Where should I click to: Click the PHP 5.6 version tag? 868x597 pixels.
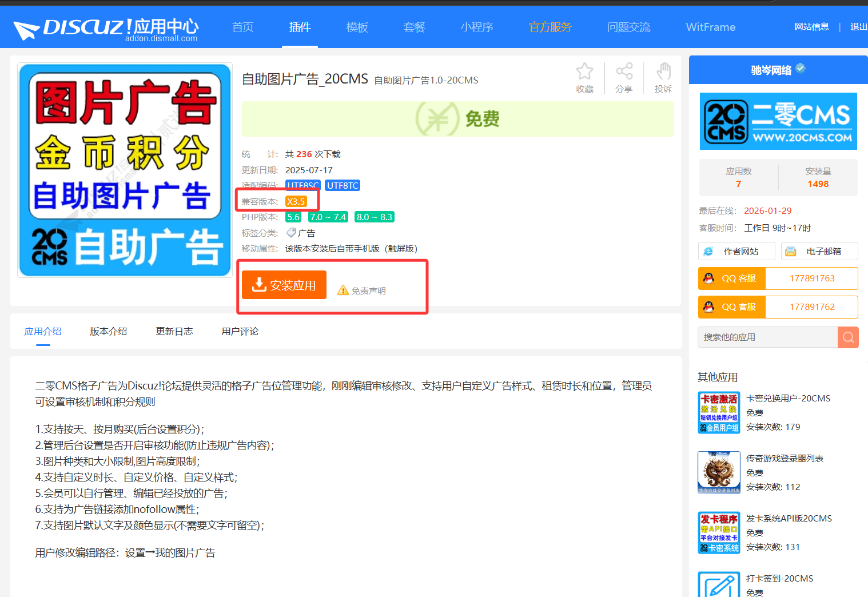(293, 217)
